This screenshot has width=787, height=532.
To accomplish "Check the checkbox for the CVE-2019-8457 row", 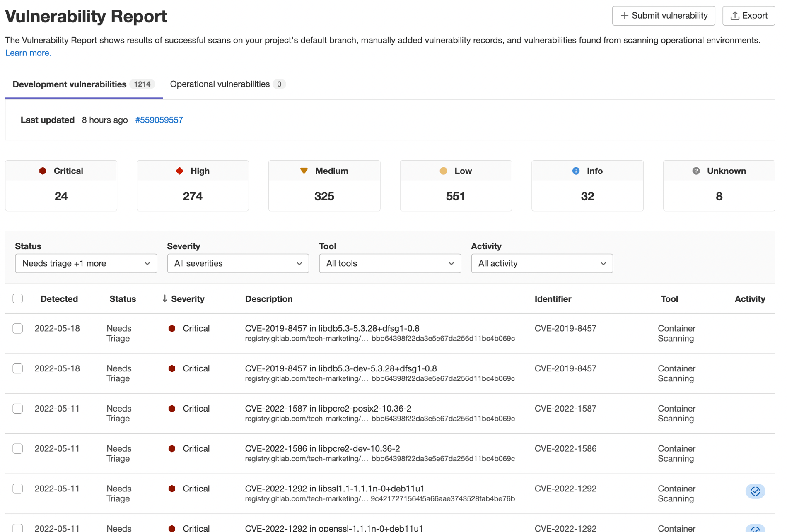I will click(x=17, y=328).
